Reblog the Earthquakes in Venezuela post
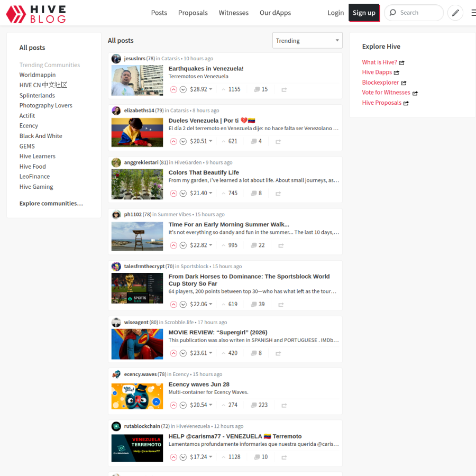Image resolution: width=476 pixels, height=476 pixels. (x=284, y=90)
